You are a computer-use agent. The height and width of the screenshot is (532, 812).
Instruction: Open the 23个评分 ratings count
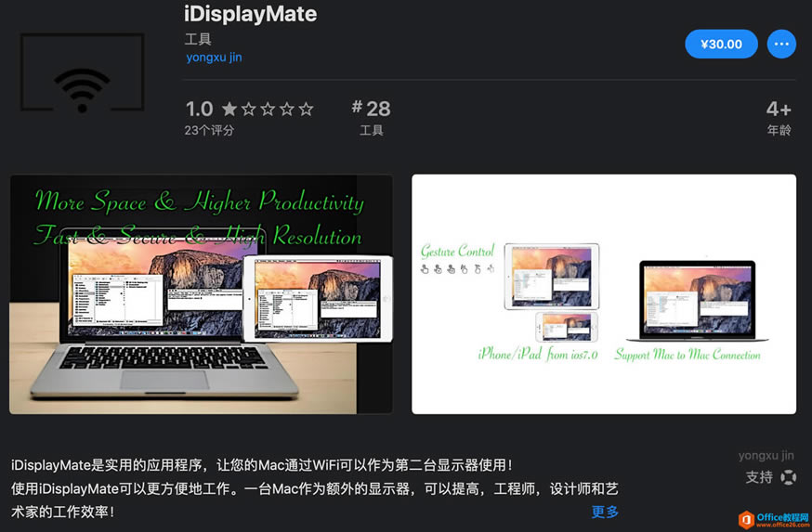tap(209, 130)
